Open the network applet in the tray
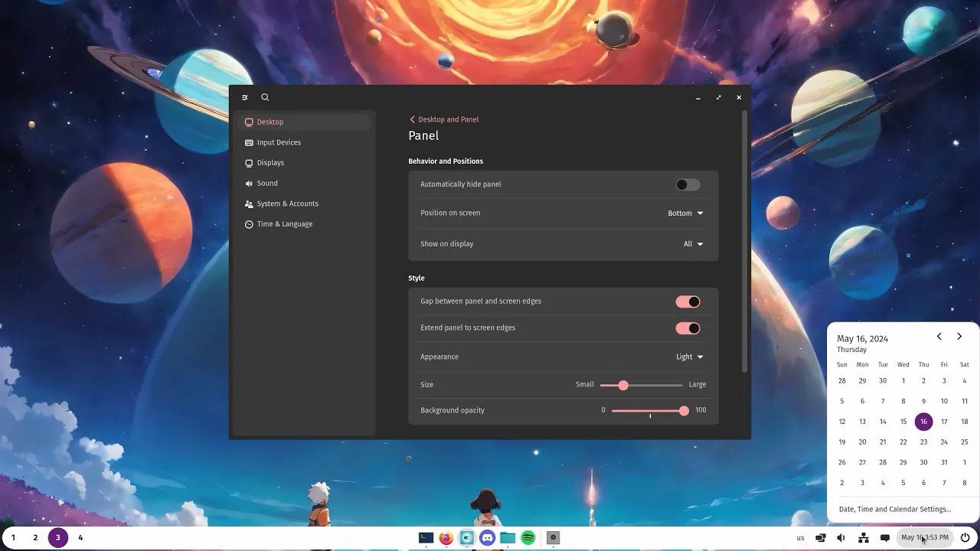The image size is (980, 551). point(863,537)
